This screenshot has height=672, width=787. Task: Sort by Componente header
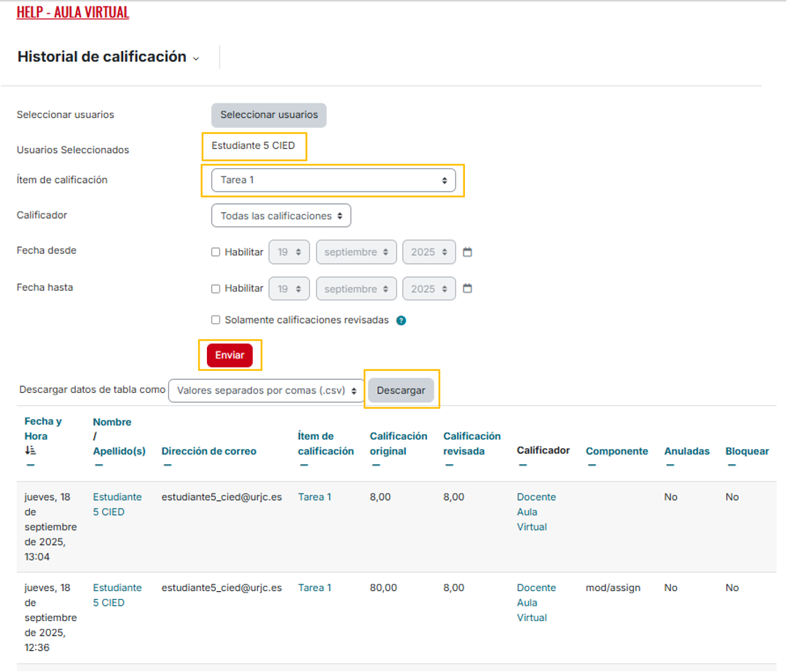[617, 451]
